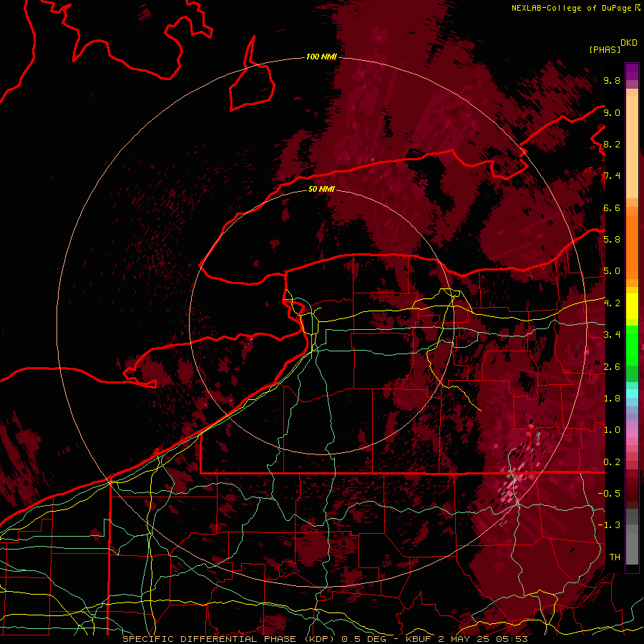This screenshot has width=644, height=644.
Task: Click the DKD unit label above legend
Action: 629,43
